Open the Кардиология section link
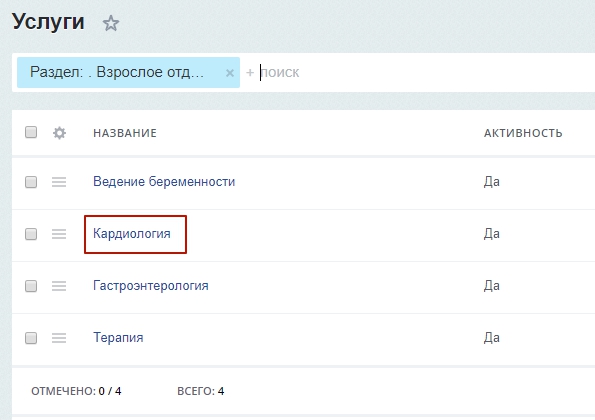Image resolution: width=595 pixels, height=420 pixels. [x=132, y=234]
